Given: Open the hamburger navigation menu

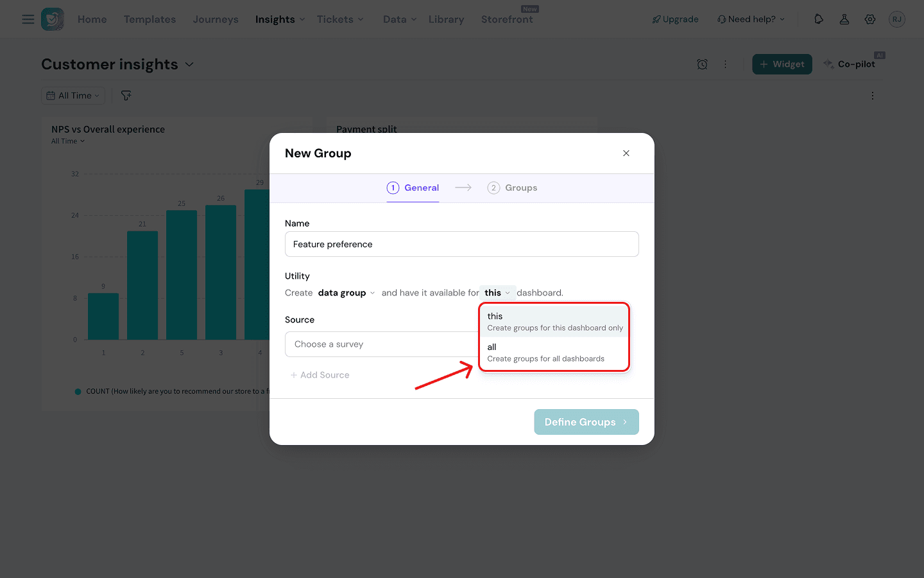Looking at the screenshot, I should (x=28, y=19).
